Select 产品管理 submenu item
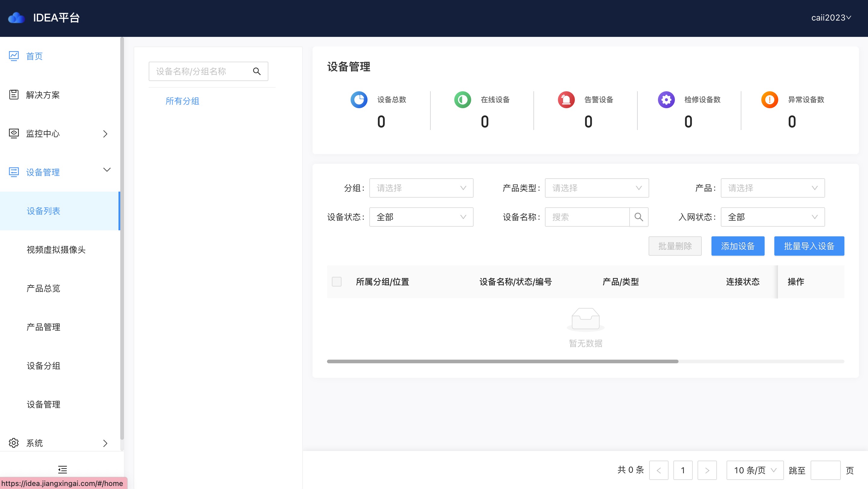The height and width of the screenshot is (489, 868). point(60,327)
